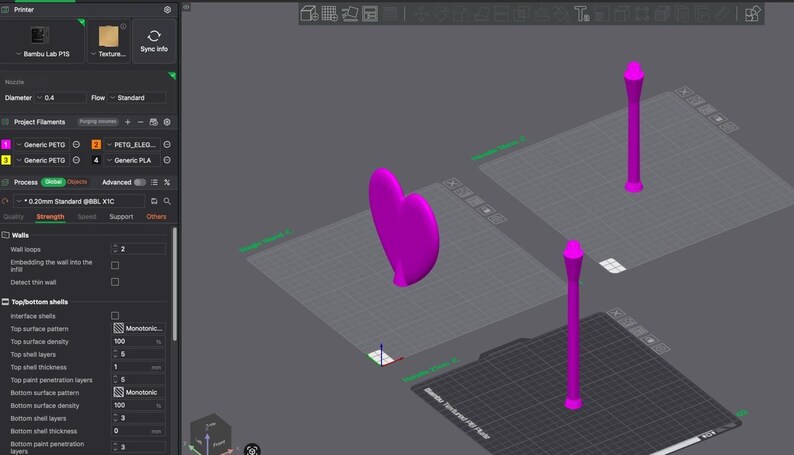Screen dimensions: 794x455
Task: Lock the heart model plate
Action: click(x=486, y=210)
